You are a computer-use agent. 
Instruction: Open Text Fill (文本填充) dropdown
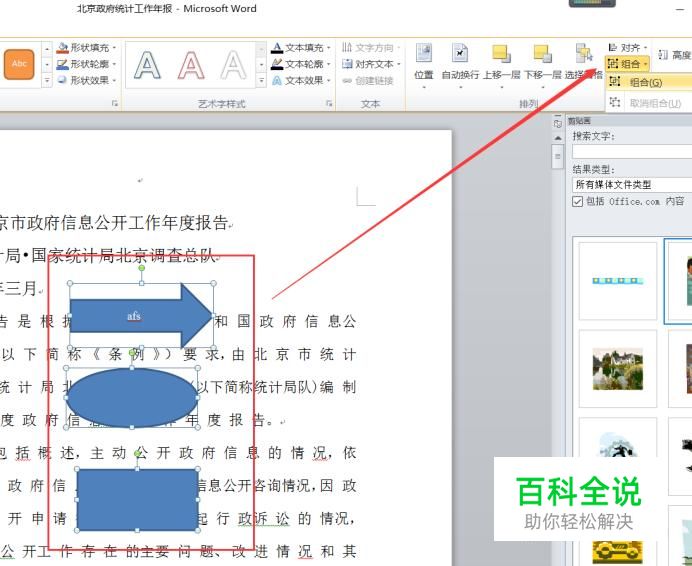pyautogui.click(x=301, y=47)
